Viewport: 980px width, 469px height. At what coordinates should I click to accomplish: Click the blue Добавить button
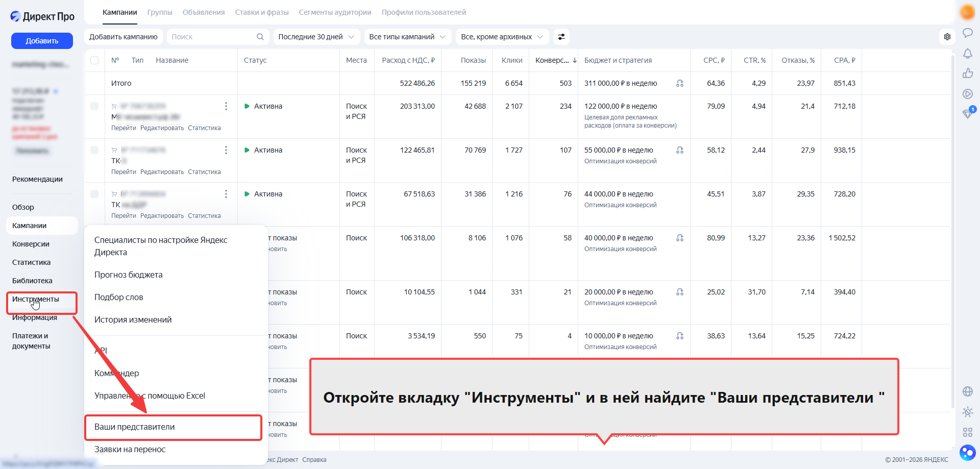[42, 41]
